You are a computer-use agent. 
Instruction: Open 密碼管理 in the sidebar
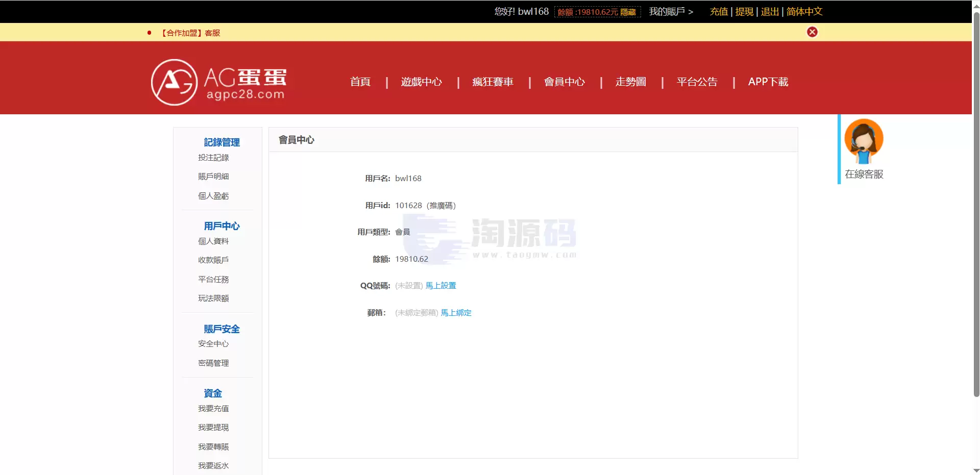[213, 363]
